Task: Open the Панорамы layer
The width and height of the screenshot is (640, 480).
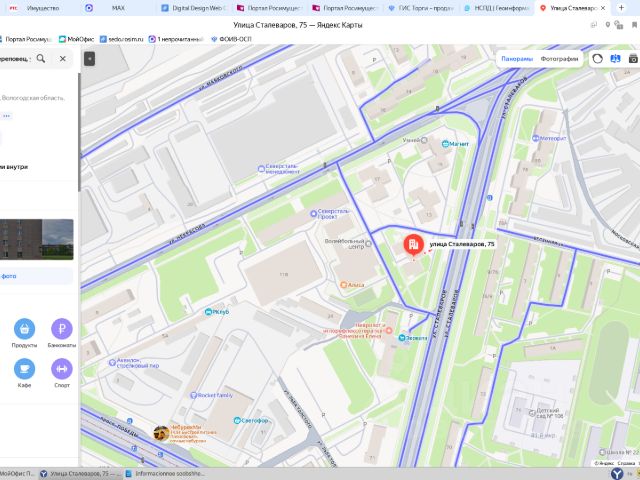Action: click(517, 59)
